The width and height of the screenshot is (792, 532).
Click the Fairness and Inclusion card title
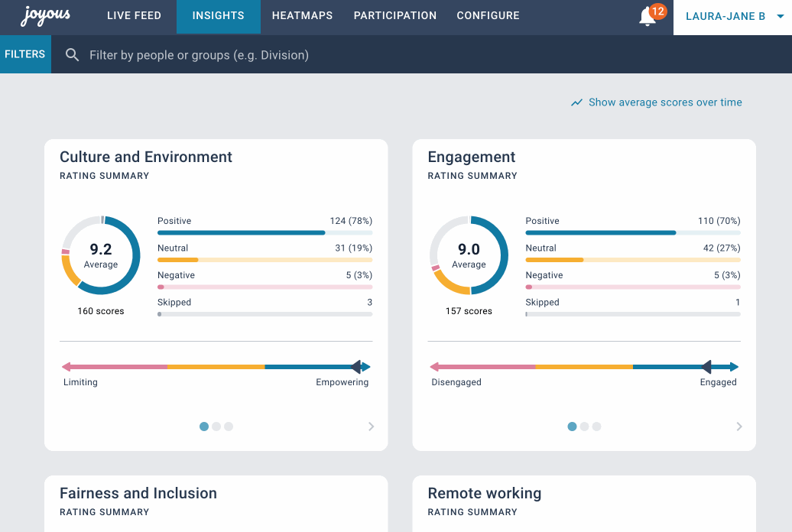[138, 493]
